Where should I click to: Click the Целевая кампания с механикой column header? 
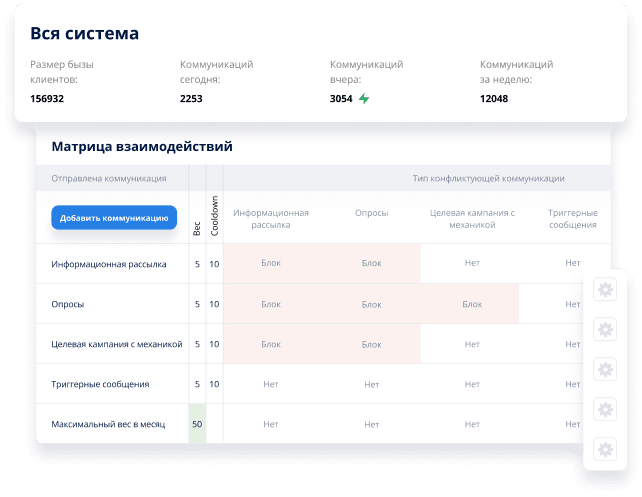pos(471,218)
